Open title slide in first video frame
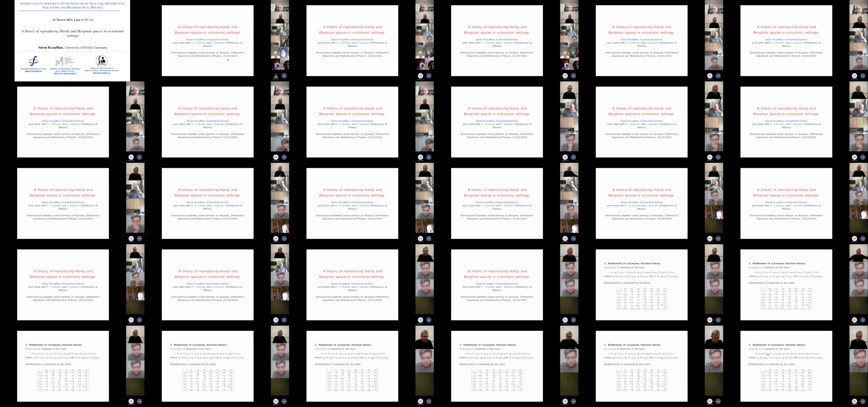Viewport: 868px width, 407px height. coord(208,40)
